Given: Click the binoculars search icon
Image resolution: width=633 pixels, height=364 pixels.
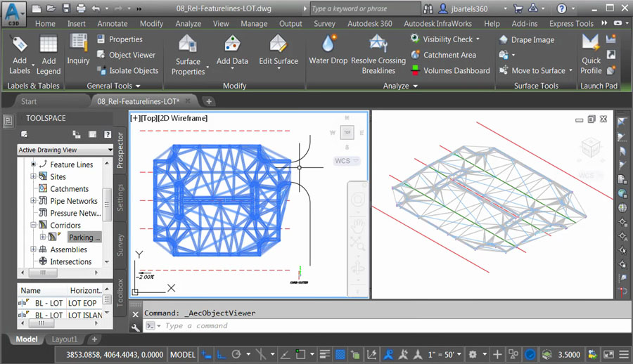Looking at the screenshot, I should pyautogui.click(x=428, y=8).
